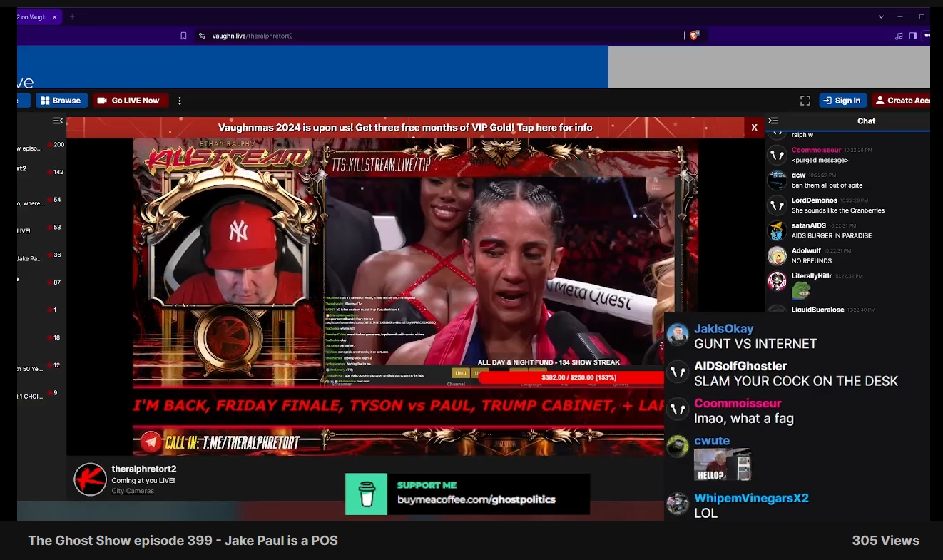The height and width of the screenshot is (560, 943).
Task: Select sidebar channel with 87 viewers
Action: pos(41,282)
